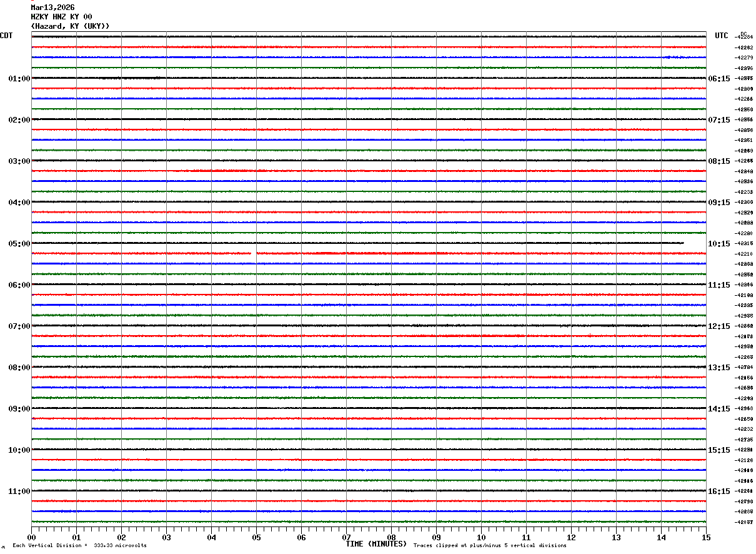Image resolution: width=756 pixels, height=554 pixels.
Task: Click the 11:15 UTC time label
Action: [719, 285]
